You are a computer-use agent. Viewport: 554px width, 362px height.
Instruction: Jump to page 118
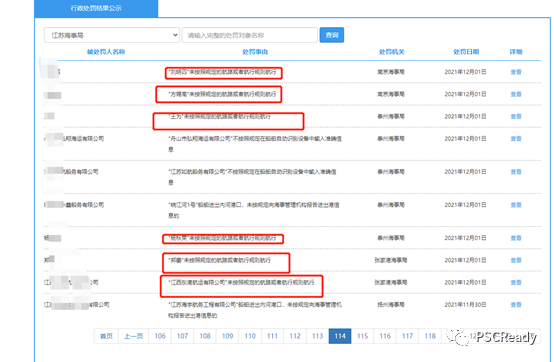click(x=430, y=336)
